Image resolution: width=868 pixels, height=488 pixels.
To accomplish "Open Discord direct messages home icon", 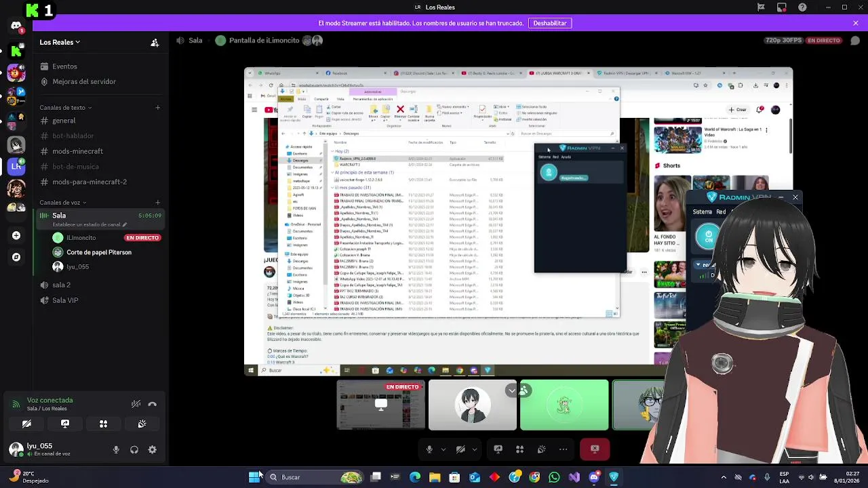I will 16,26.
